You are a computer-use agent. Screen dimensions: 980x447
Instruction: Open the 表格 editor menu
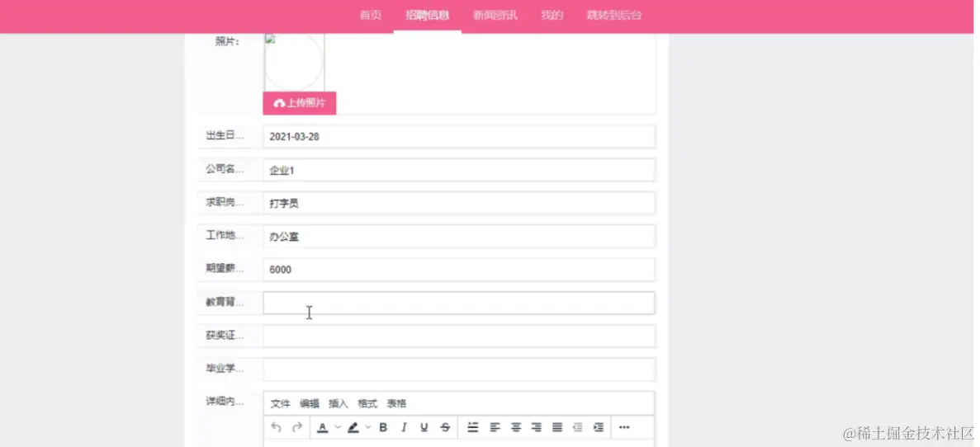click(397, 404)
